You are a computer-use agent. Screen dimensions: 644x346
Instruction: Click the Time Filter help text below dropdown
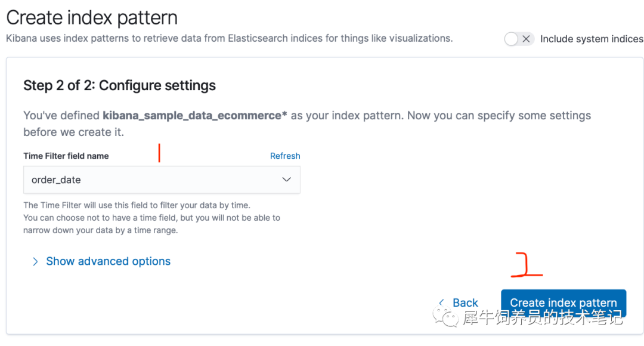pos(151,218)
